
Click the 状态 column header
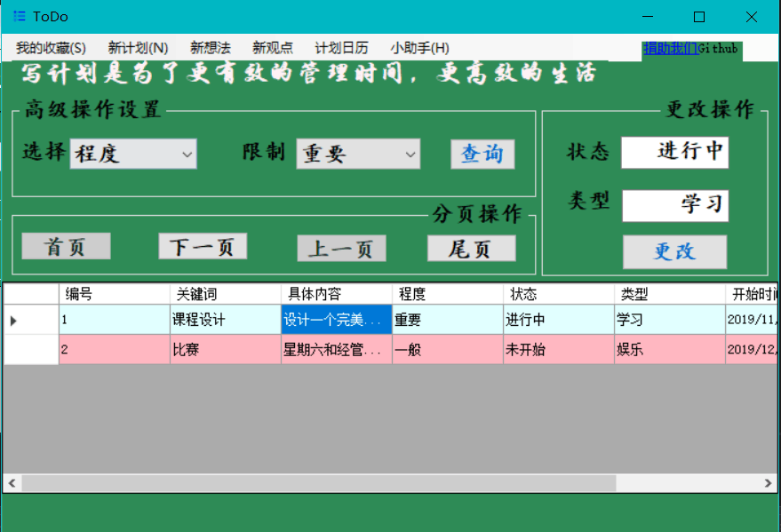[559, 294]
